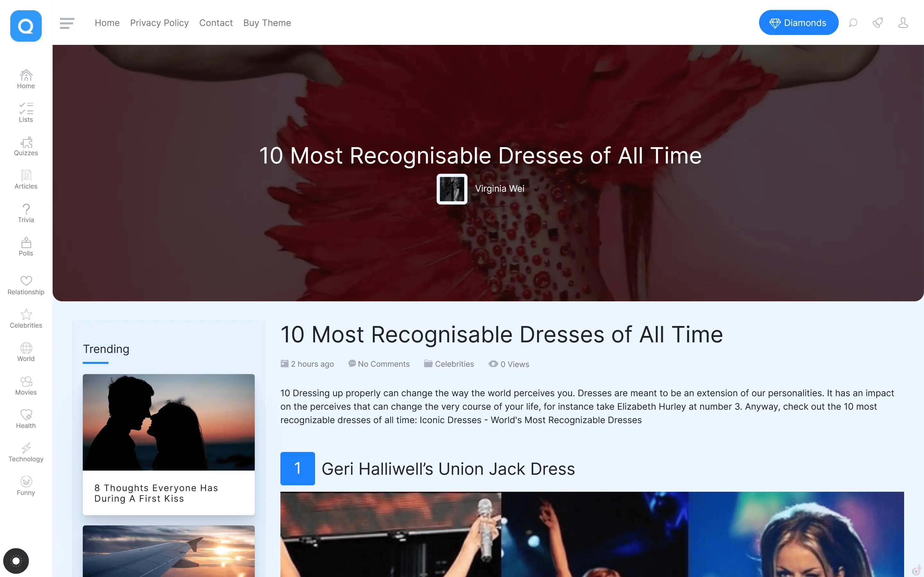This screenshot has height=577, width=924.
Task: Go to Lists in the sidebar
Action: pos(26,113)
